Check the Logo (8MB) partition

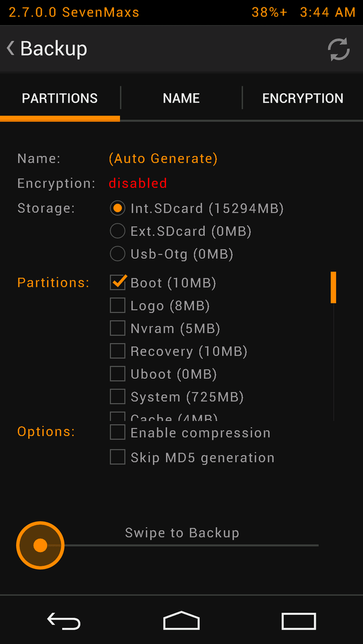tap(118, 305)
